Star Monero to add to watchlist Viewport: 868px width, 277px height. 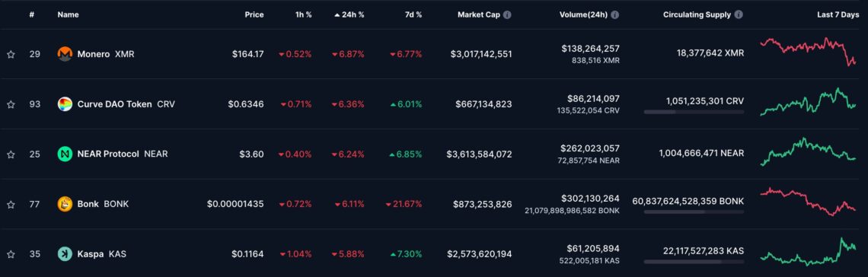(x=11, y=54)
